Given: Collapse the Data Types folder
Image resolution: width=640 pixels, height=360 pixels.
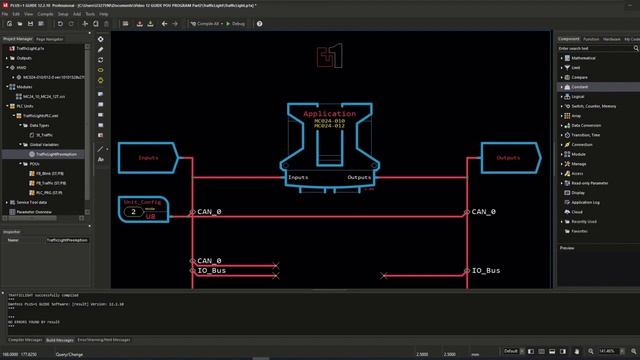Looking at the screenshot, I should (x=20, y=125).
